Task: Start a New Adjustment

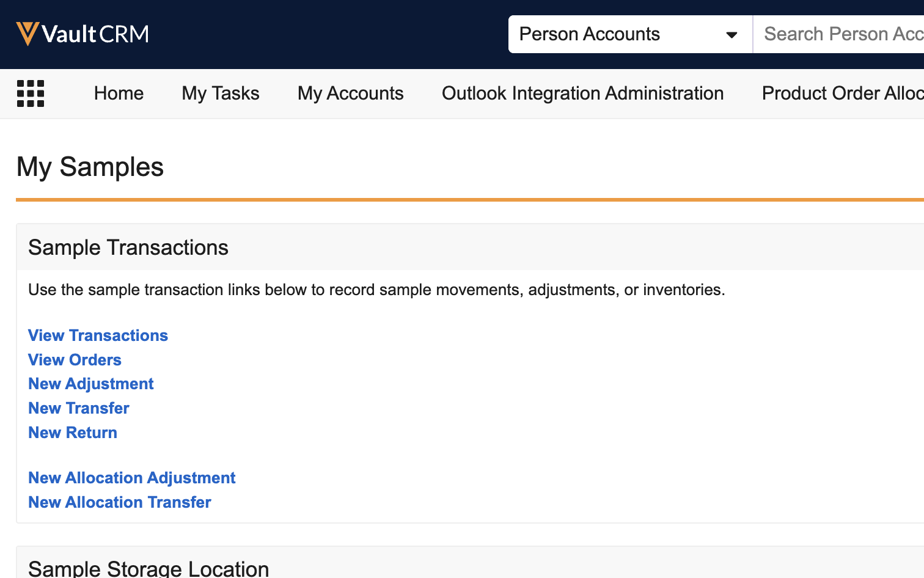Action: click(91, 384)
